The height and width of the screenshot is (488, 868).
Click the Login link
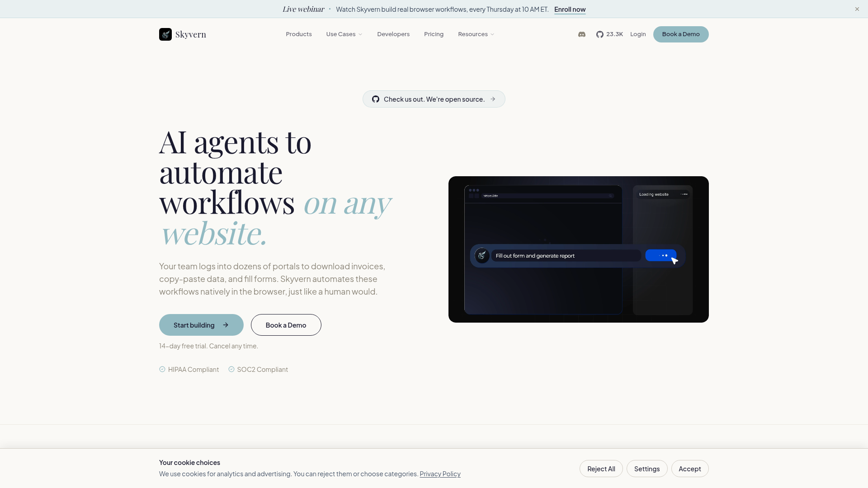(638, 34)
